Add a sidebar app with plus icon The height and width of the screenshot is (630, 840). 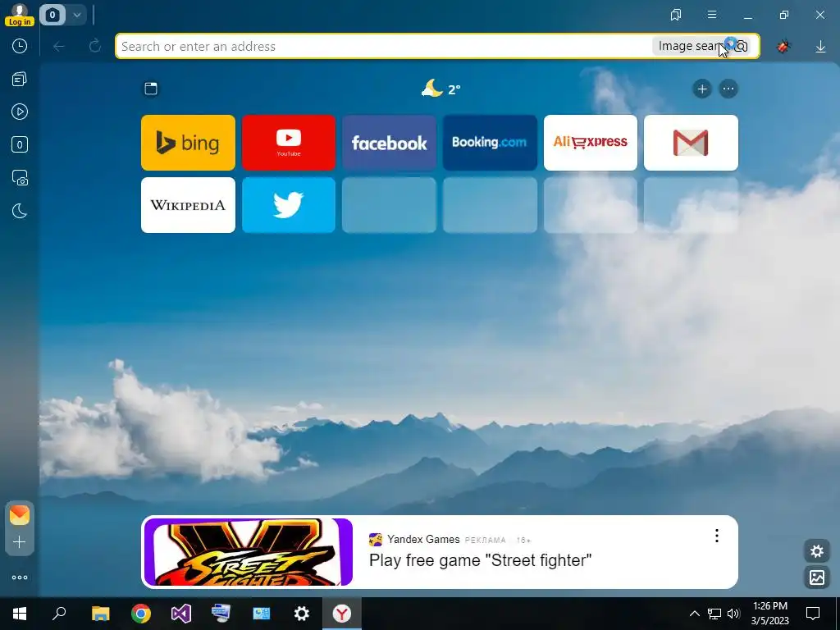[20, 542]
